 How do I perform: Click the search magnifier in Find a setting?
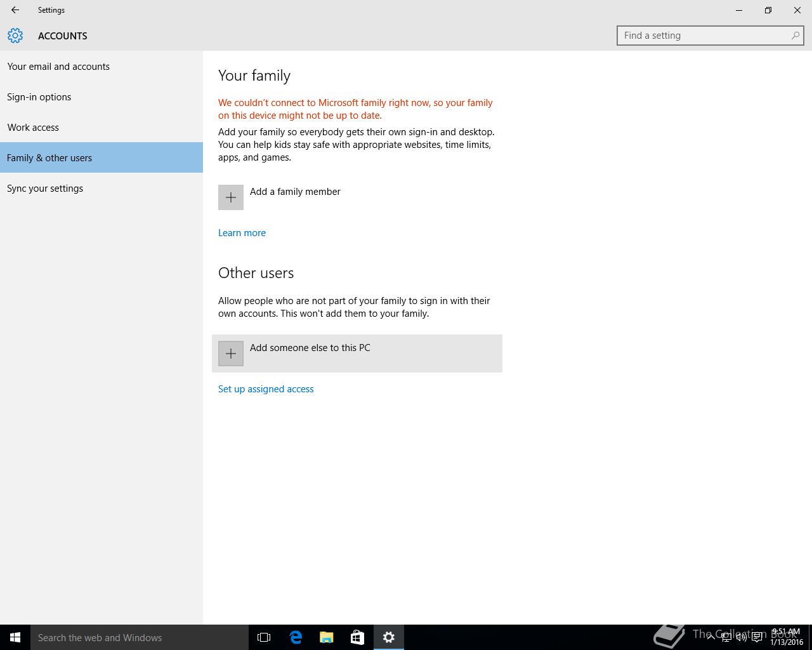796,36
